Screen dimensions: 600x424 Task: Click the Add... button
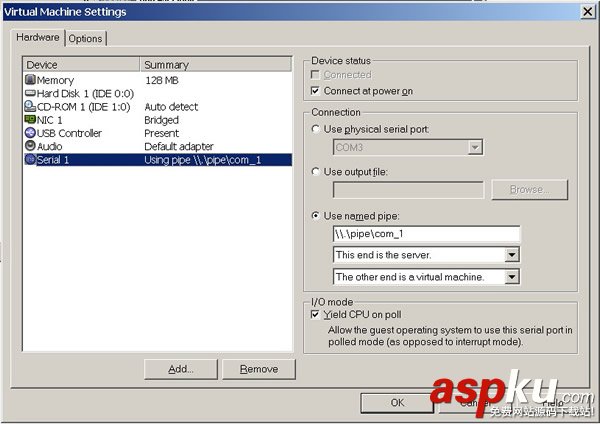(181, 369)
